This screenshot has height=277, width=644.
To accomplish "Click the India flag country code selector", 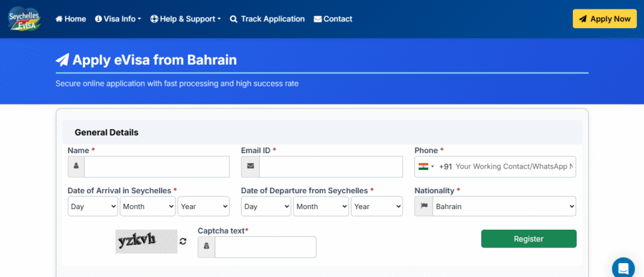I will tap(426, 167).
